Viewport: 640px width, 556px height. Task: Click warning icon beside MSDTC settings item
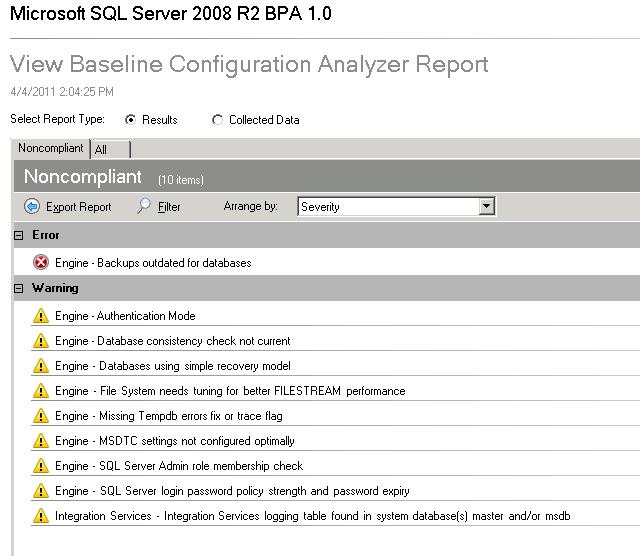click(41, 441)
